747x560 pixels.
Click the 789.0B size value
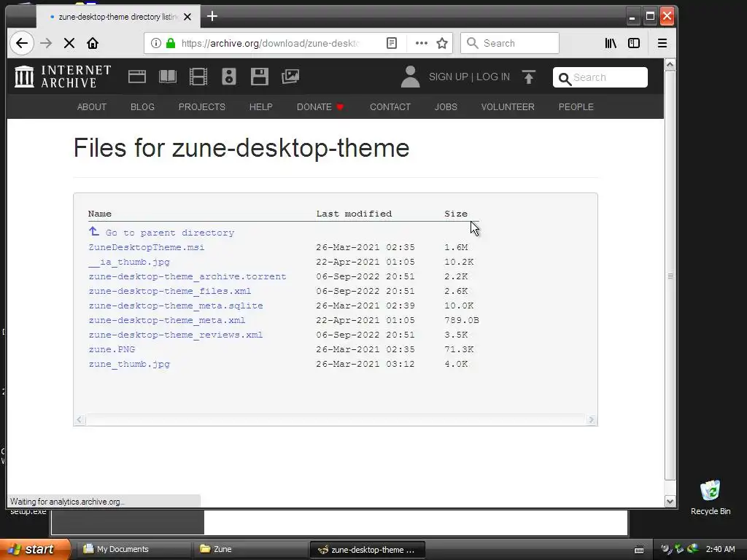[462, 321]
